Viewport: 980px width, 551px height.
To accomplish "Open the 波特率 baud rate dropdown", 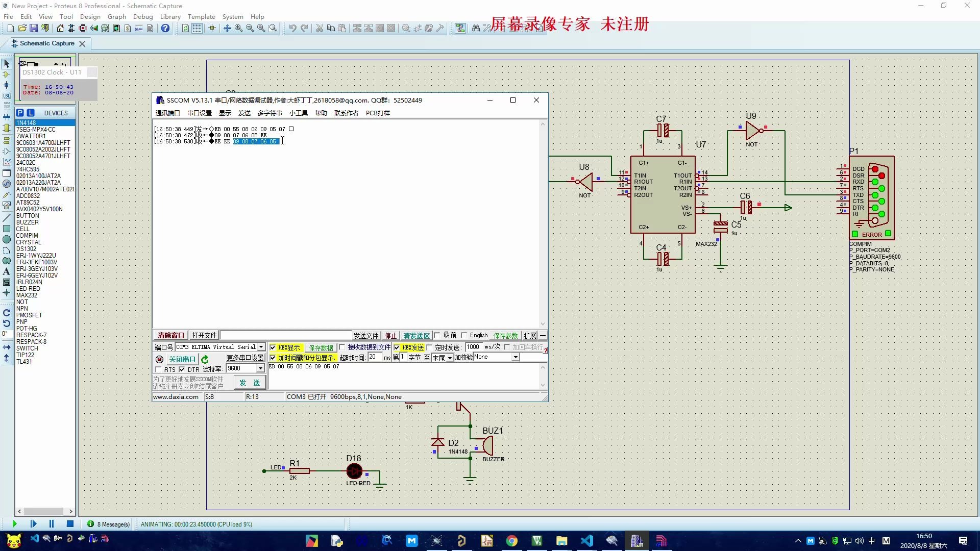I will coord(260,368).
